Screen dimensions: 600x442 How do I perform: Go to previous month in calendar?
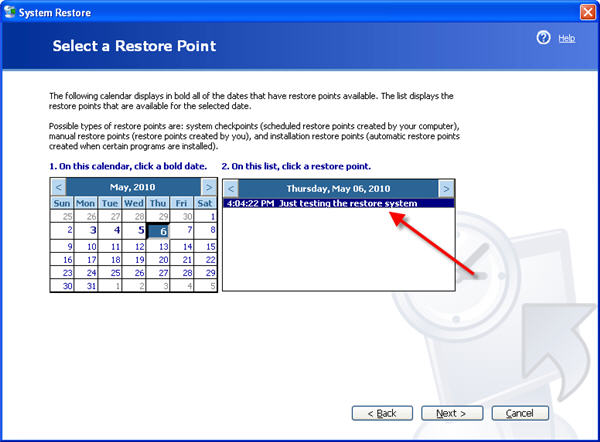[58, 187]
